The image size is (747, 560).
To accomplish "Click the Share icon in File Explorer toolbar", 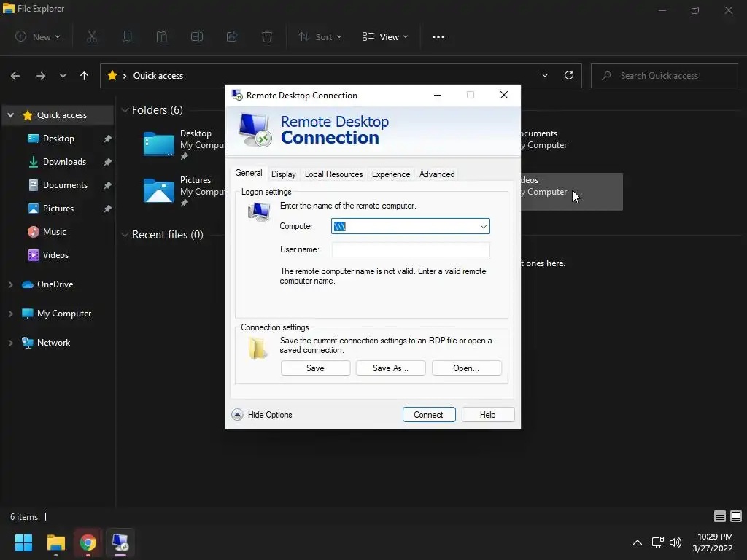I will [232, 36].
